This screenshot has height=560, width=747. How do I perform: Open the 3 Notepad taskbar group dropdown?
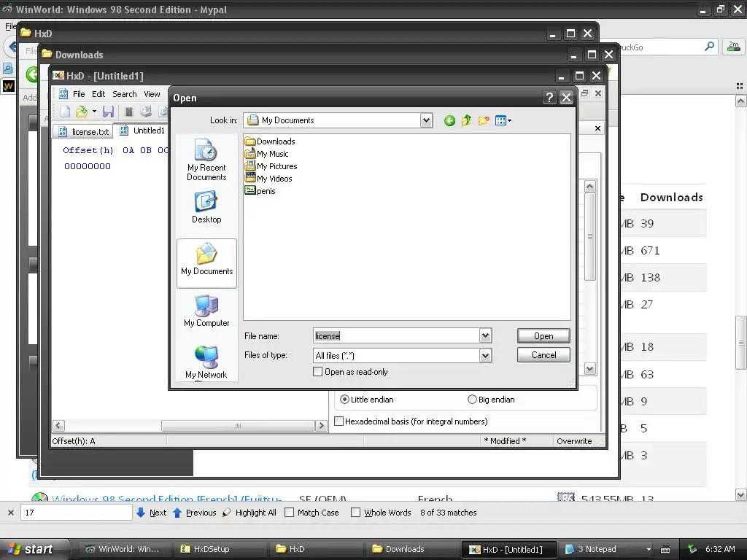tap(649, 549)
